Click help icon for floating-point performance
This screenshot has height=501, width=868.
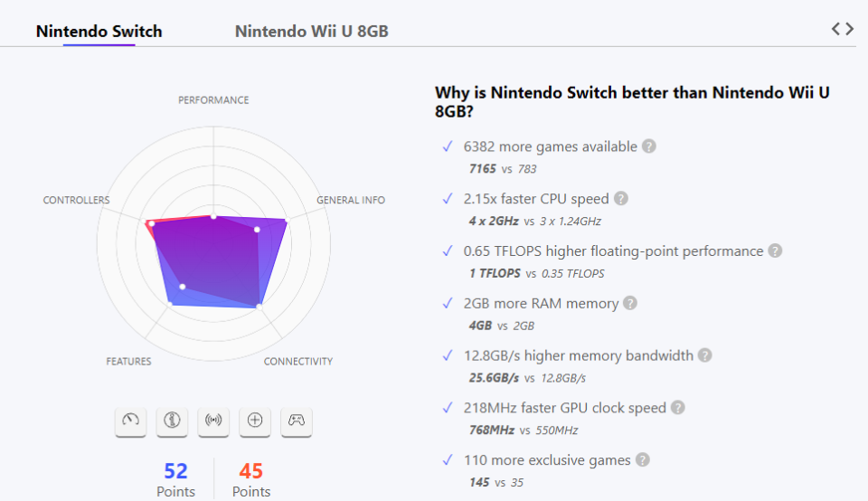[775, 251]
